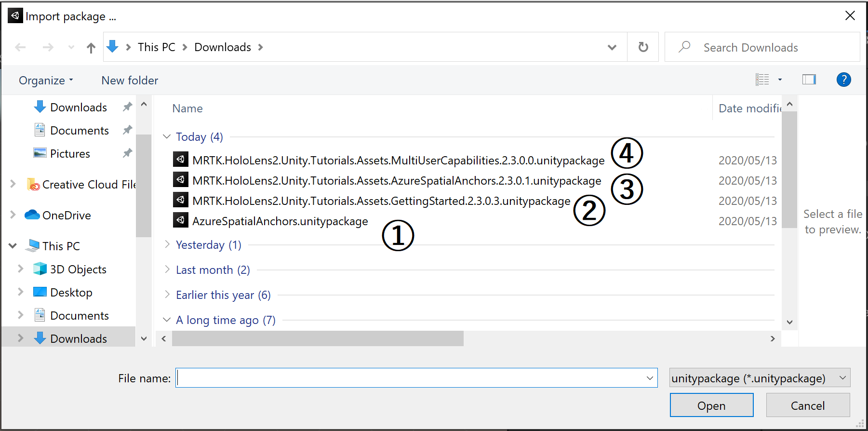
Task: Change the view layout icon
Action: tap(762, 80)
